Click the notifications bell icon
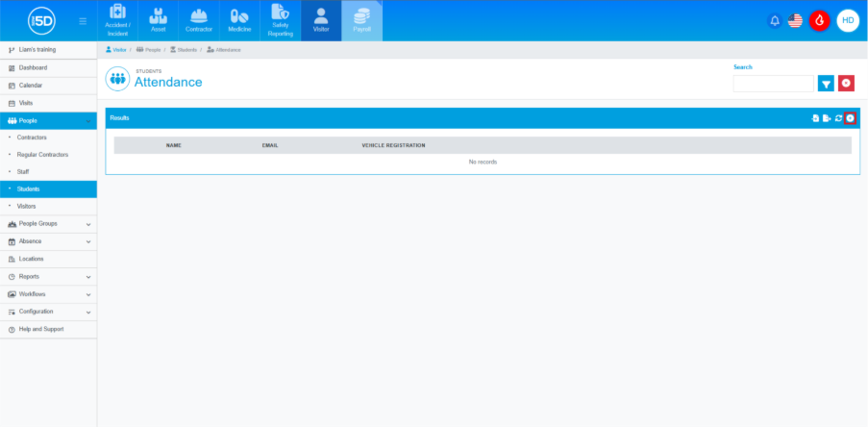The width and height of the screenshot is (868, 427). pos(775,20)
